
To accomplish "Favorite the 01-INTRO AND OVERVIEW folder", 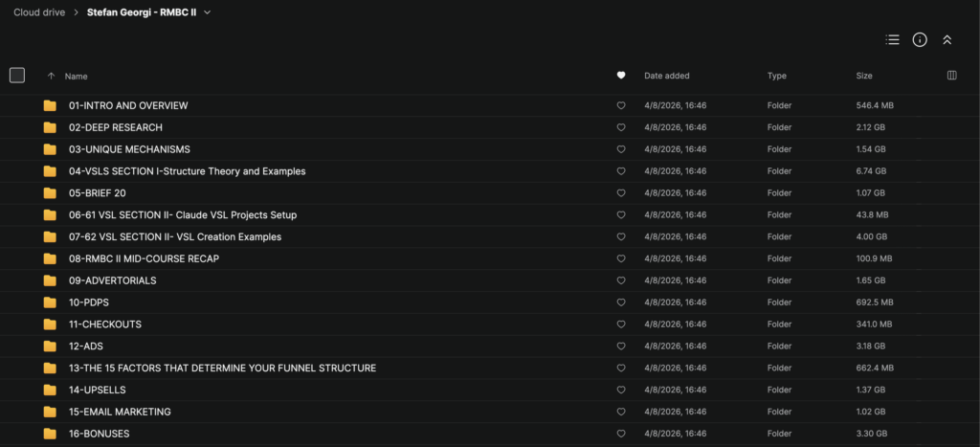I will pyautogui.click(x=621, y=105).
